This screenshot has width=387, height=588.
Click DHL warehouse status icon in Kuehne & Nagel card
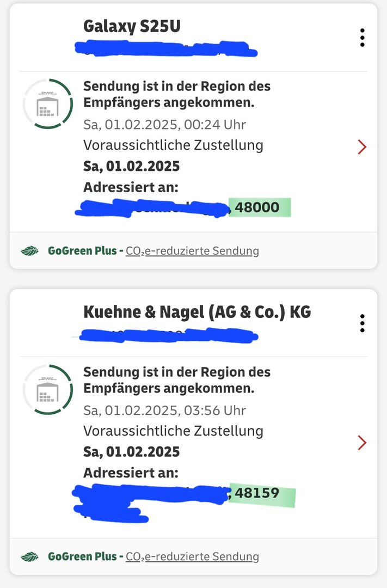pyautogui.click(x=48, y=390)
